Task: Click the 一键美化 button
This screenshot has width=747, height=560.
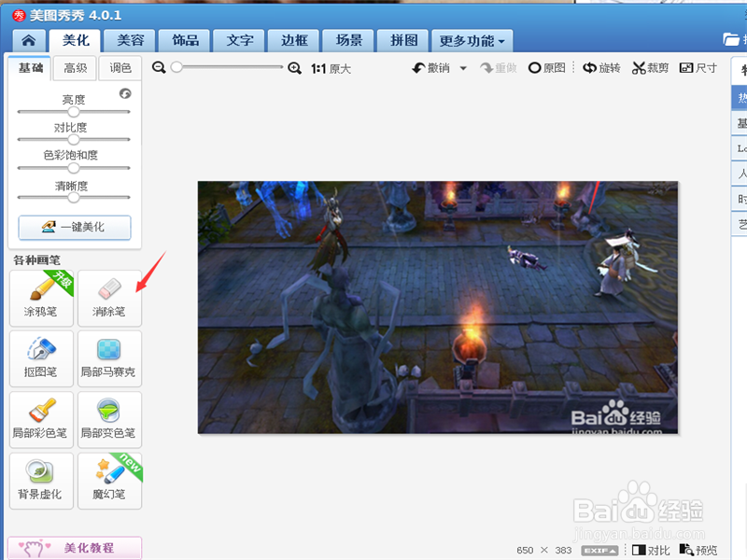Action: 75,227
